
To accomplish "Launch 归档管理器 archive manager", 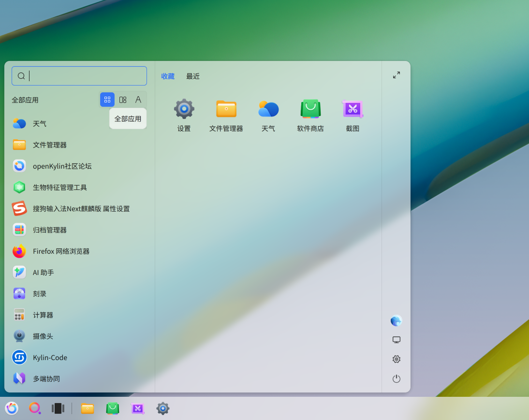I will 79,230.
